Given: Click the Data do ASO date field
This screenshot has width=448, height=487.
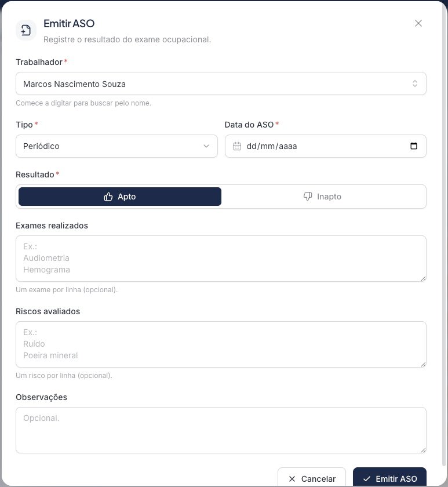Looking at the screenshot, I should click(x=325, y=146).
